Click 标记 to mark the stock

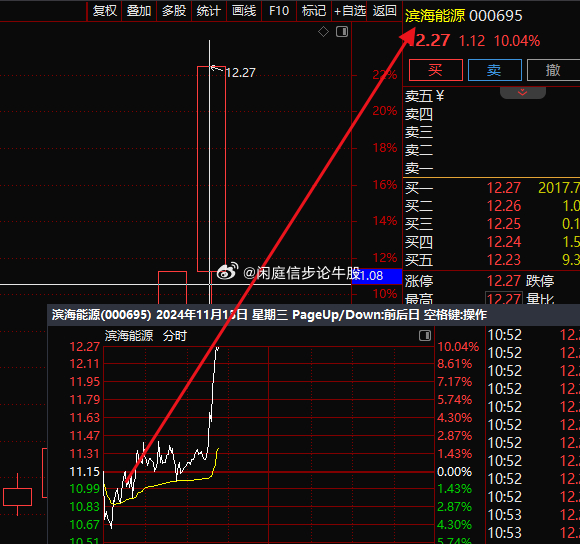point(314,11)
